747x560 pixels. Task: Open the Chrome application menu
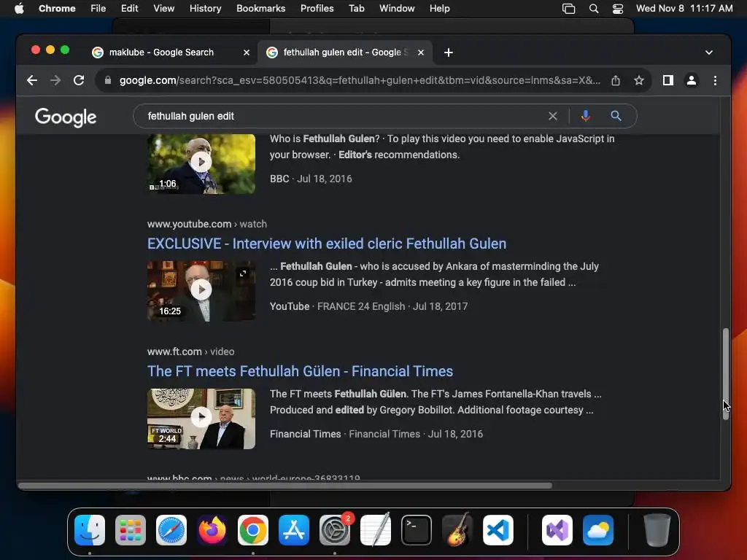57,9
